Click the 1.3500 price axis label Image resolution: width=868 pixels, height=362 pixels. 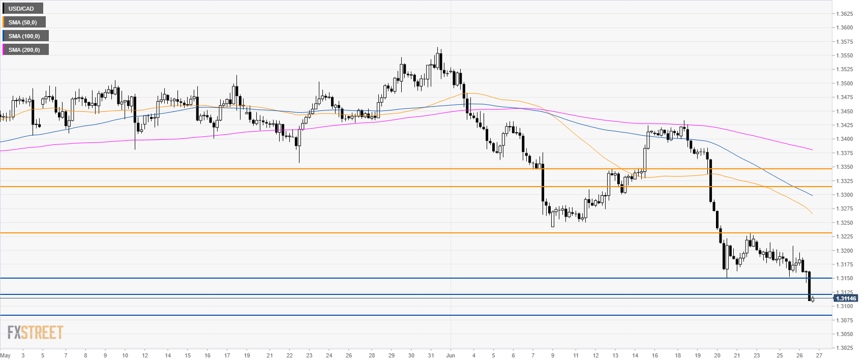point(844,83)
